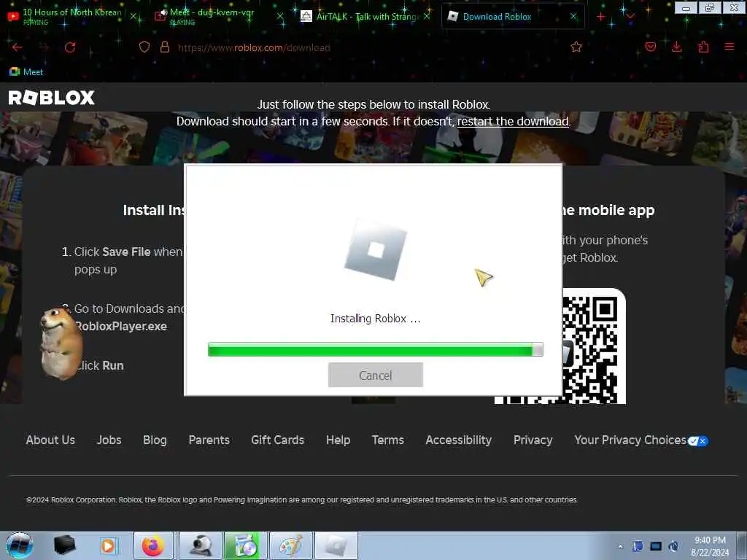Screen dimensions: 747x560
Task: Show hidden system tray icons
Action: (x=620, y=547)
